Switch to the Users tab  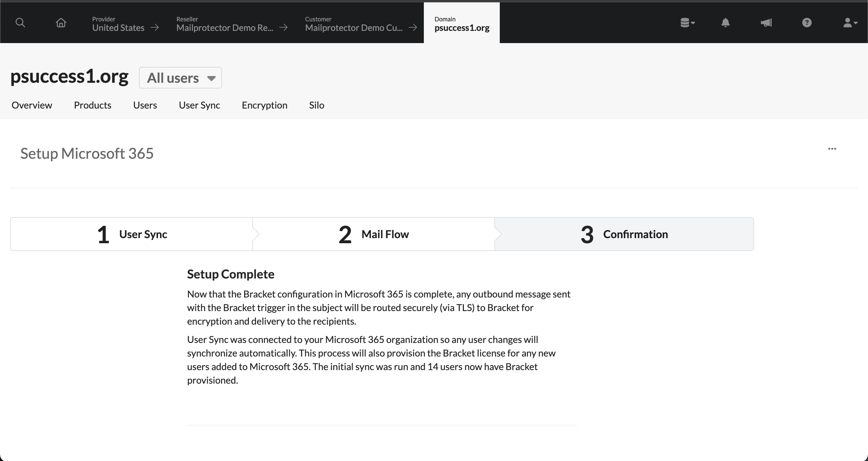coord(145,105)
